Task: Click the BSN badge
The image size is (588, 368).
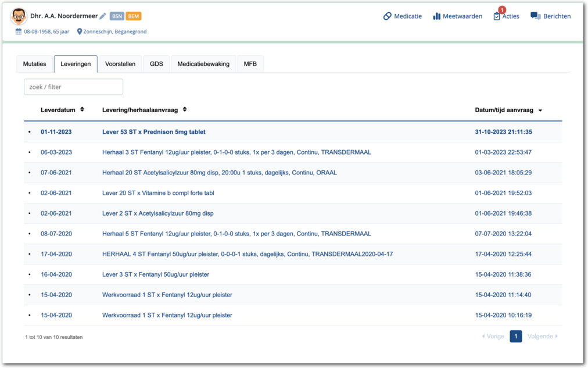Action: (117, 16)
